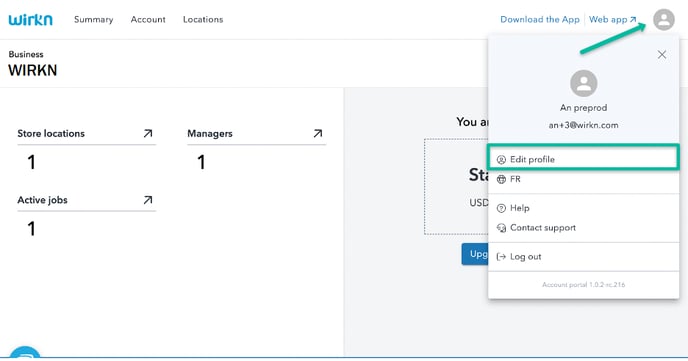Open Managers arrow icon
Screen dimensions: 688x361
click(318, 133)
